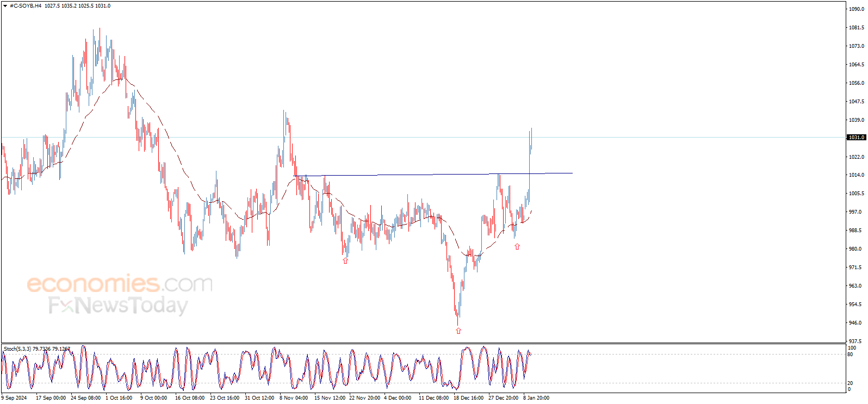Click the 15 Nov 12:00 time label
This screenshot has height=404, width=868.
(x=330, y=398)
